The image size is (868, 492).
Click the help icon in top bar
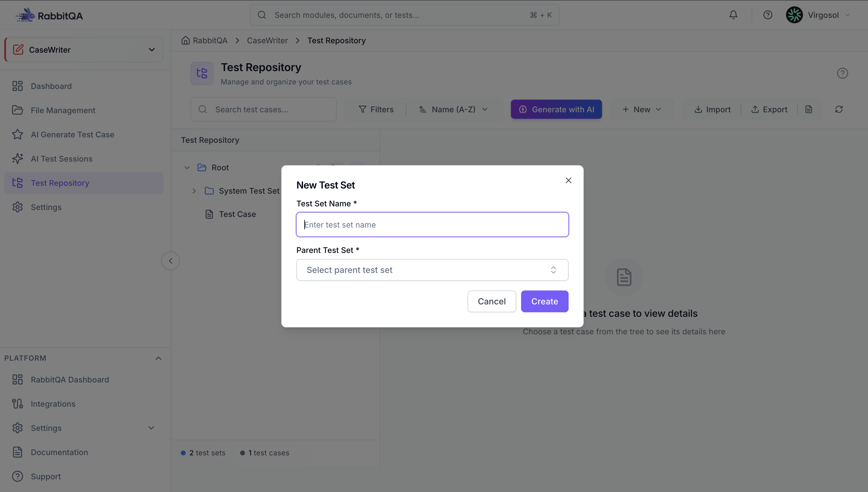coord(768,15)
